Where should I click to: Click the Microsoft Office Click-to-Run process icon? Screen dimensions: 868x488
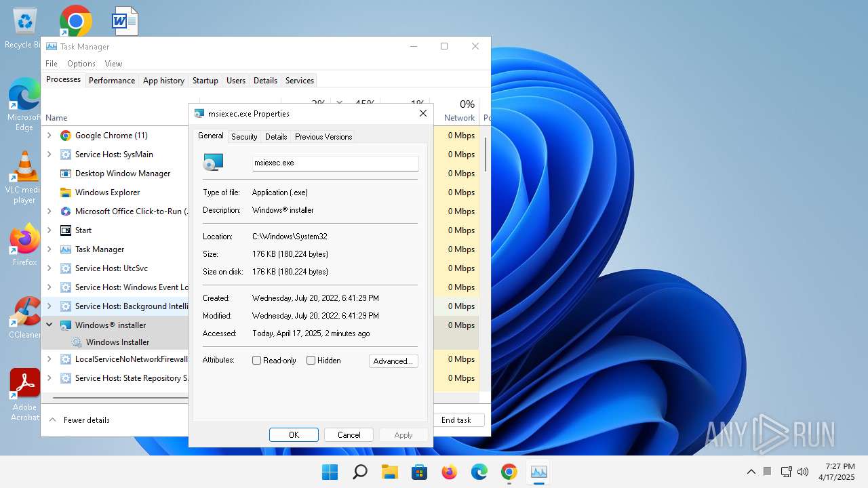66,211
